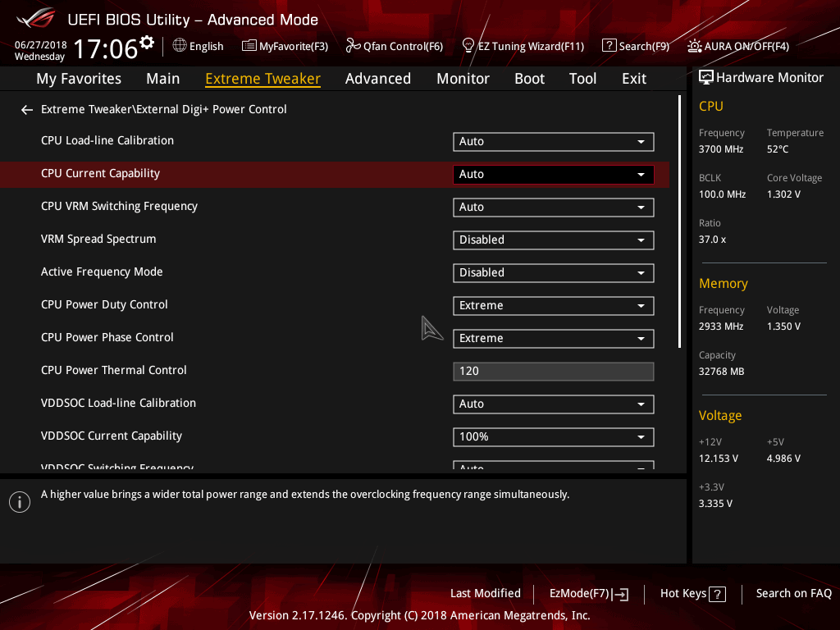Select VDDSOC Load-line Calibration label
Viewport: 840px width, 630px height.
tap(118, 403)
